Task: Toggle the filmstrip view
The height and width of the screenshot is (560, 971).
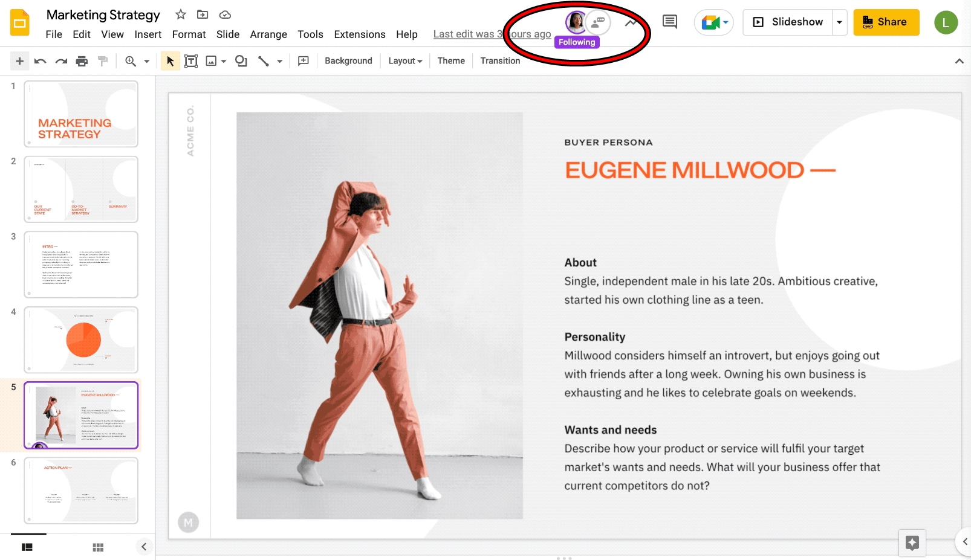Action: [x=27, y=547]
